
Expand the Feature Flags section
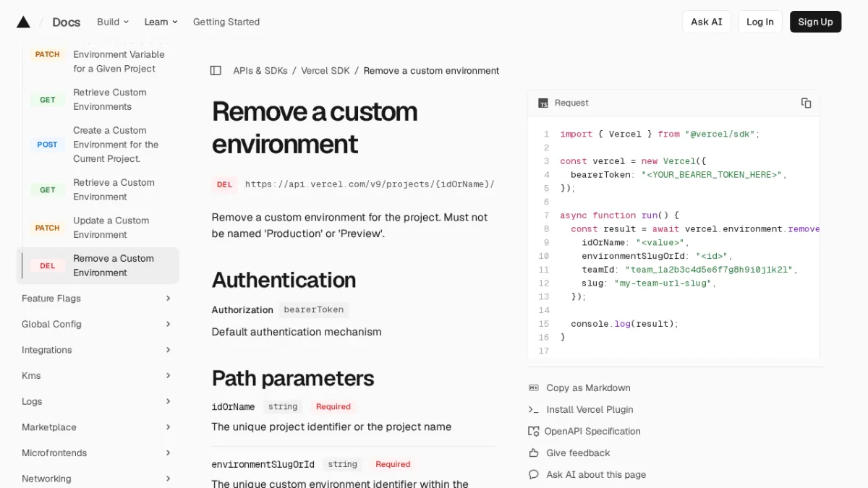[98, 299]
